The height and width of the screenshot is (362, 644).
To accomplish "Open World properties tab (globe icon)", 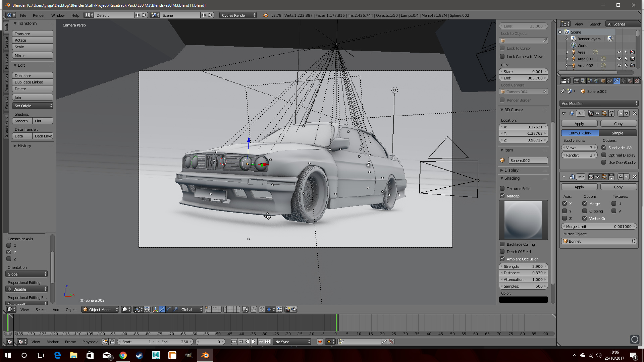I will coord(596,81).
